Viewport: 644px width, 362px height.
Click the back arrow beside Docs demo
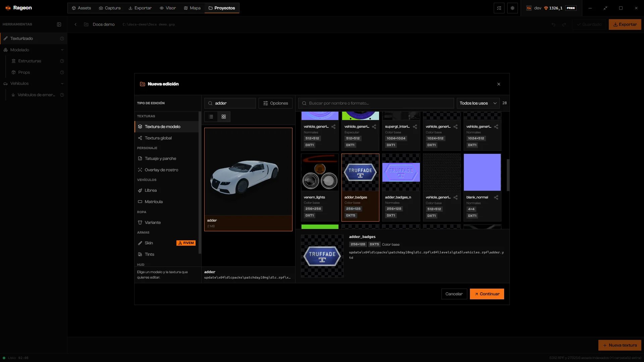[75, 24]
